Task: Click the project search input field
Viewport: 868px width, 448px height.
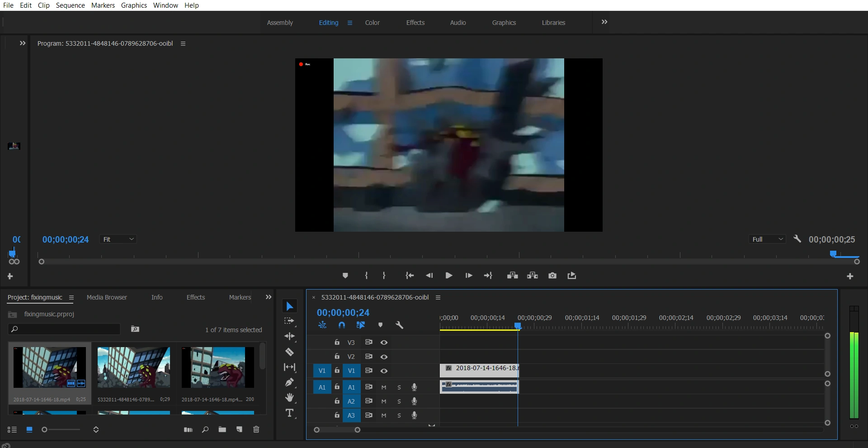Action: tap(68, 329)
